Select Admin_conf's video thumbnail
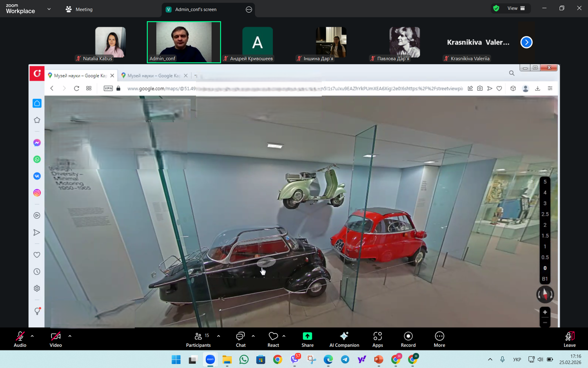 [x=184, y=42]
